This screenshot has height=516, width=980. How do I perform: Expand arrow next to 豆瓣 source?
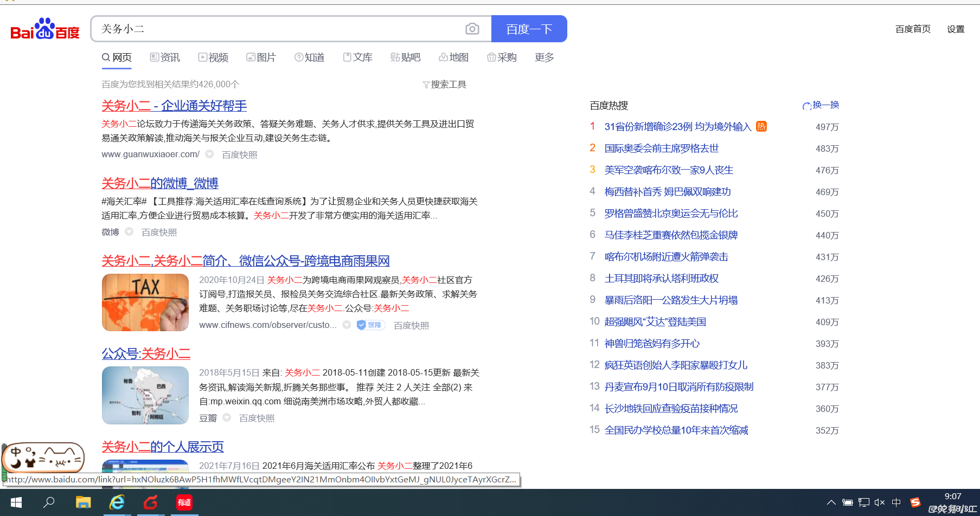pos(227,417)
